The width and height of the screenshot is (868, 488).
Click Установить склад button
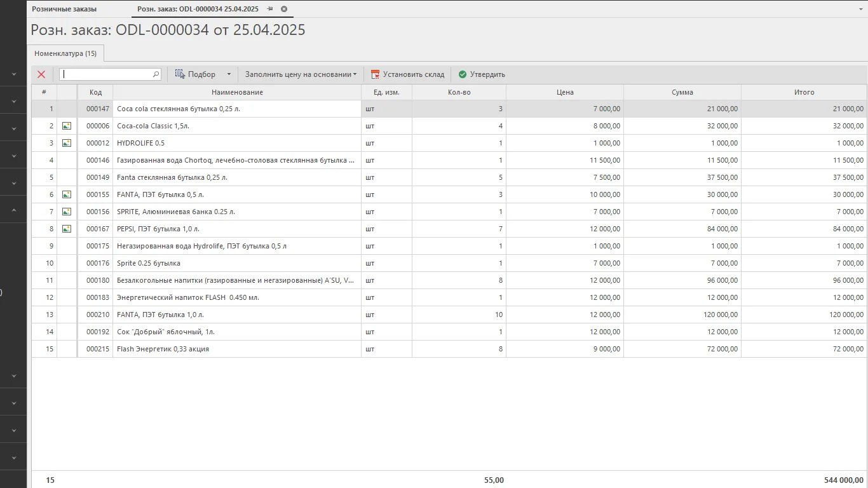click(407, 74)
